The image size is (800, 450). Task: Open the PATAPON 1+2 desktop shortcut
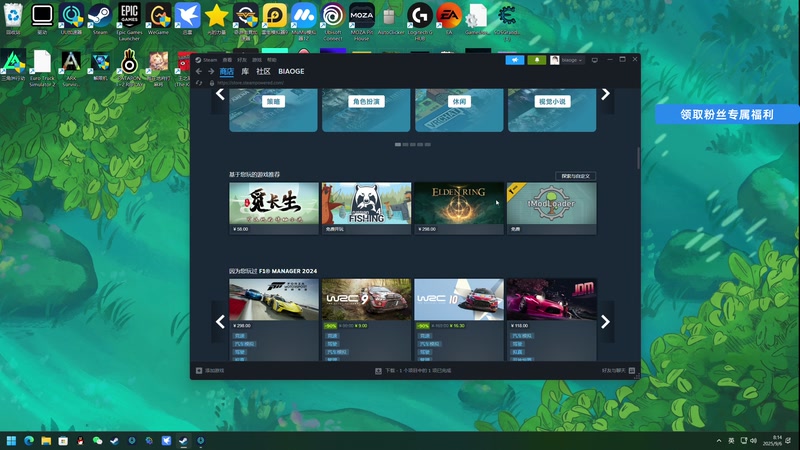pos(130,67)
